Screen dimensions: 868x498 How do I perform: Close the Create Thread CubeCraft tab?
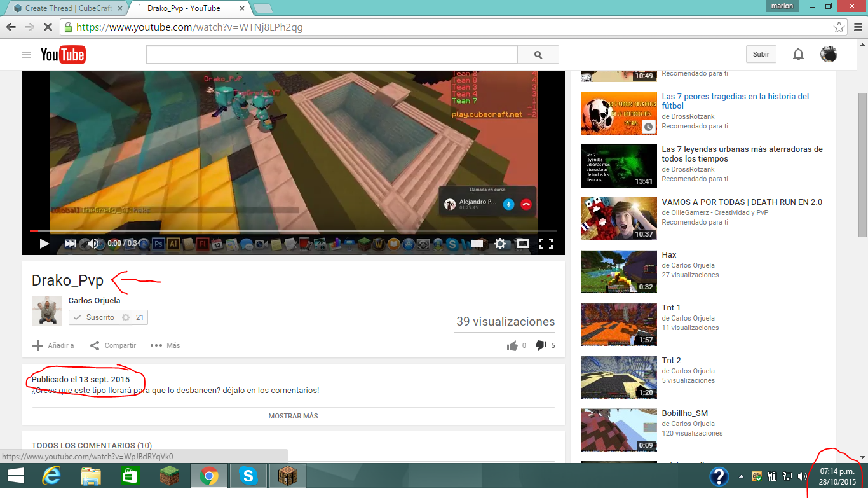[120, 8]
